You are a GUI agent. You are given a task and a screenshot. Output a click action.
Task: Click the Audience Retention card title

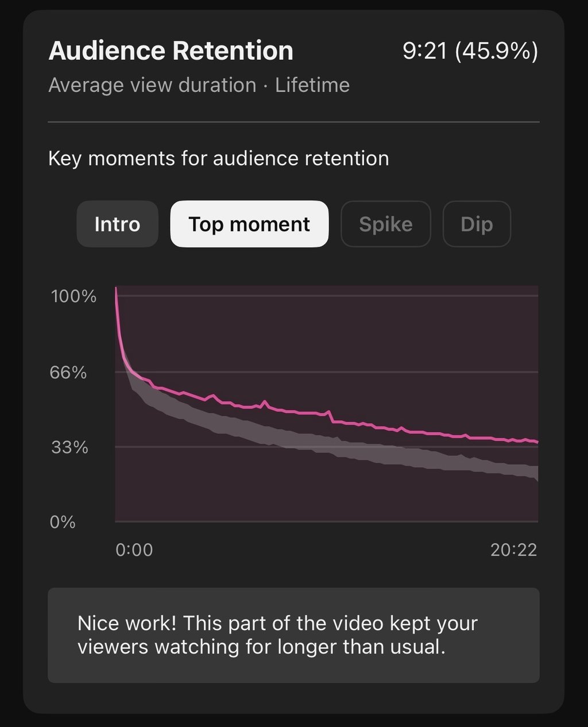point(171,51)
